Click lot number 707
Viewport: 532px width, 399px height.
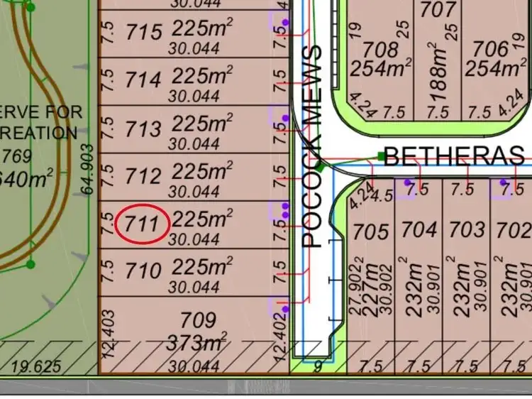pyautogui.click(x=438, y=9)
